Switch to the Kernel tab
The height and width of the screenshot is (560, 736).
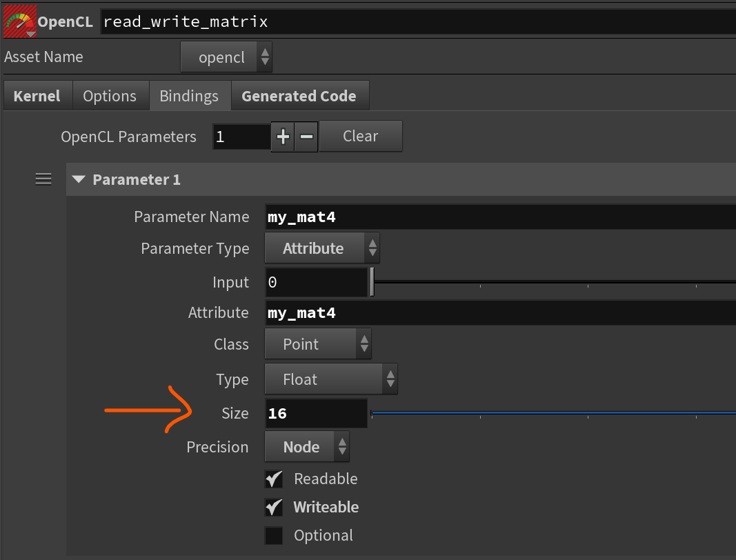pyautogui.click(x=37, y=96)
